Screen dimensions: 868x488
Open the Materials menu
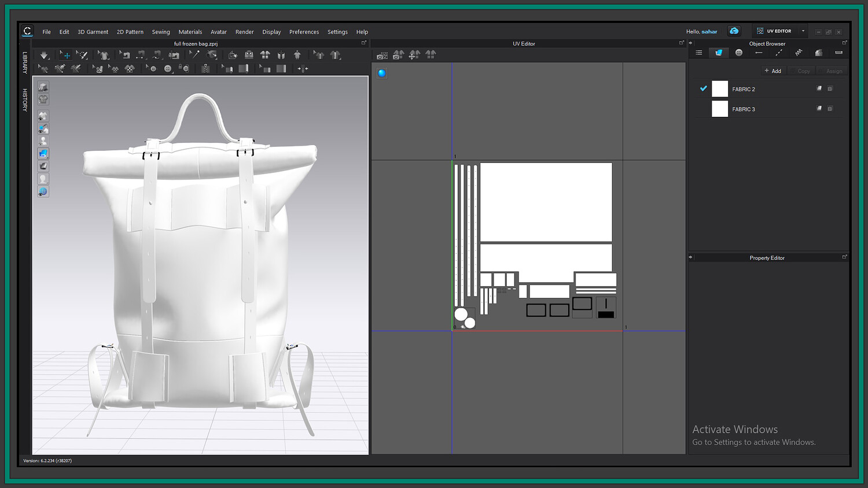[190, 32]
